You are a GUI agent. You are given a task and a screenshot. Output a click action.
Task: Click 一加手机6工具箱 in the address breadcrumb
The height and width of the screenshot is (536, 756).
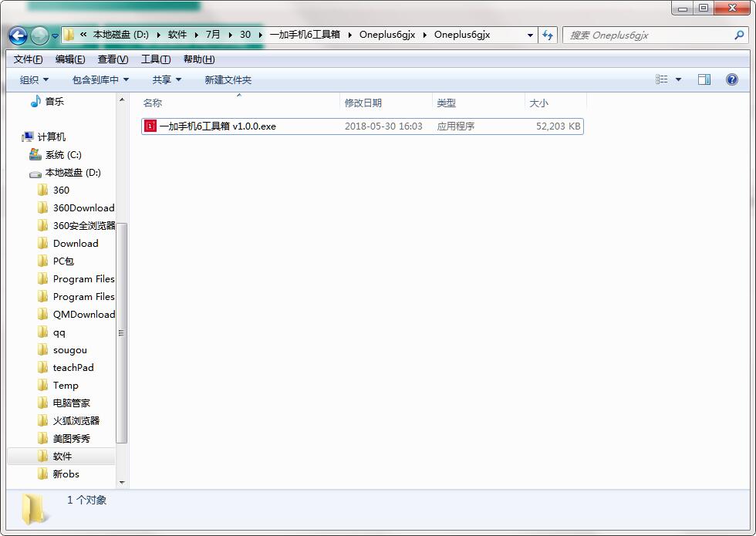[x=305, y=35]
